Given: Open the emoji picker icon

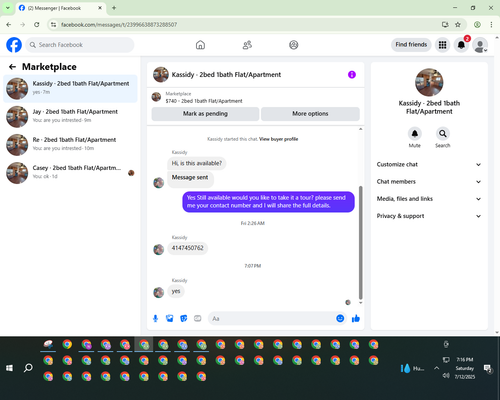Looking at the screenshot, I should (340, 318).
